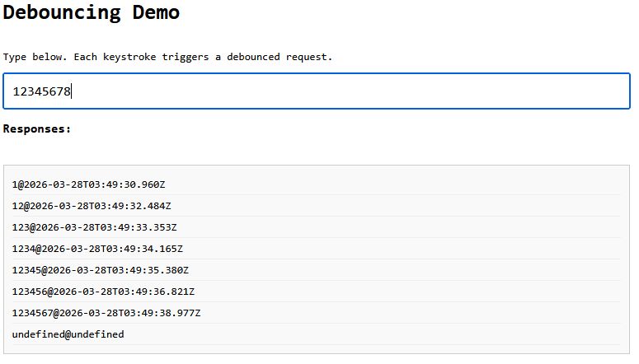Click the response entry ending 35.380Z
639x364 pixels.
pos(101,270)
